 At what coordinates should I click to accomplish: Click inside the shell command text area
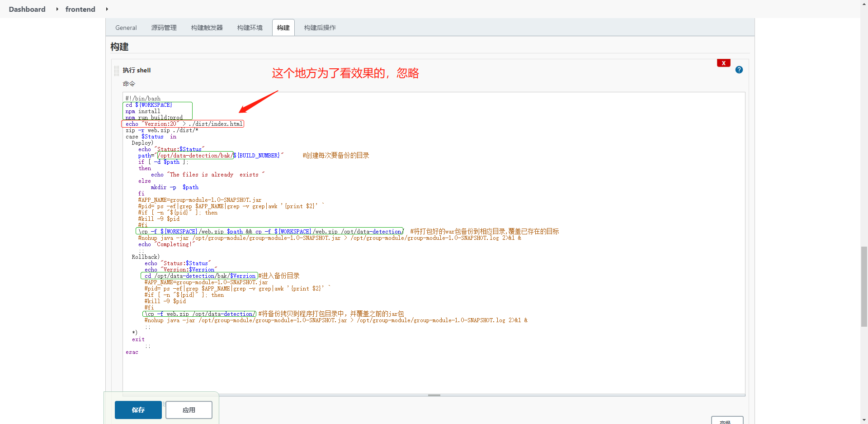(x=434, y=243)
